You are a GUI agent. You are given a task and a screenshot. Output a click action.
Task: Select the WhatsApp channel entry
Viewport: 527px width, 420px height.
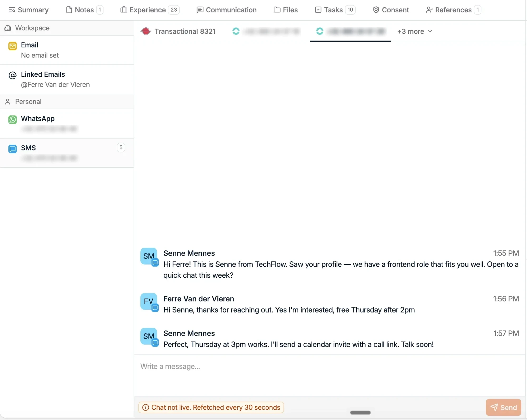tap(67, 124)
